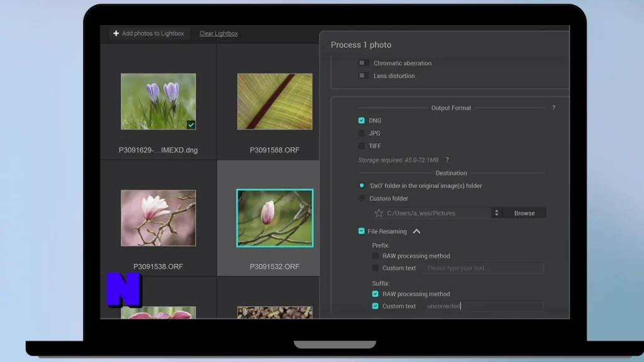Open Storage required help question mark
The height and width of the screenshot is (362, 644).
(447, 160)
